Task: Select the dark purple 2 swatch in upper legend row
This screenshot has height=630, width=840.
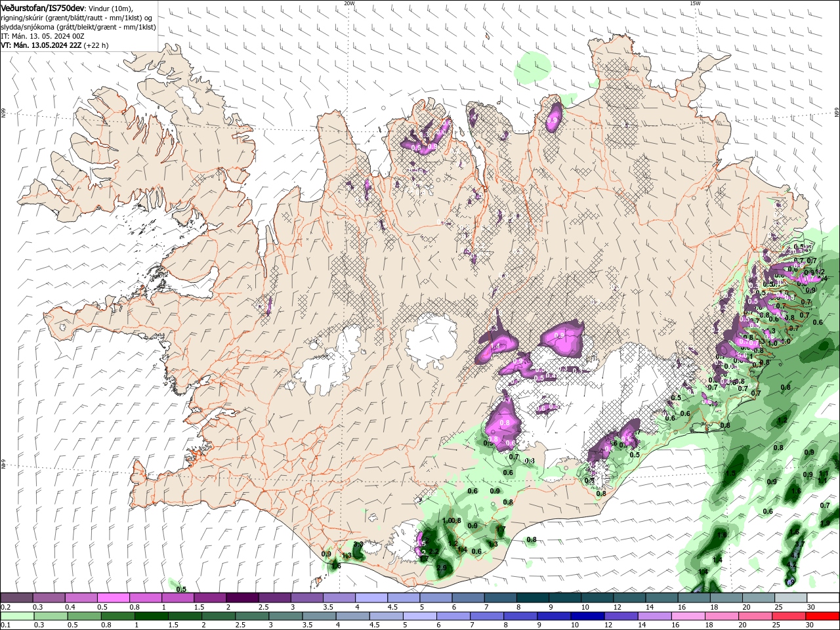Action: pos(241,598)
